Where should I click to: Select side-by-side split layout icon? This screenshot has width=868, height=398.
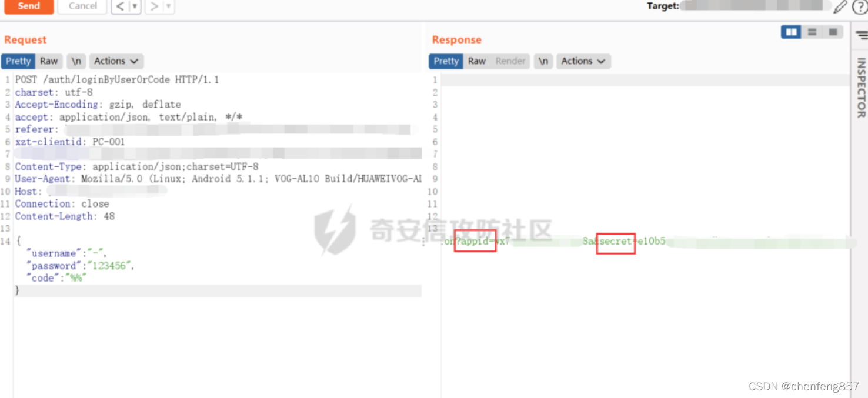[x=792, y=32]
